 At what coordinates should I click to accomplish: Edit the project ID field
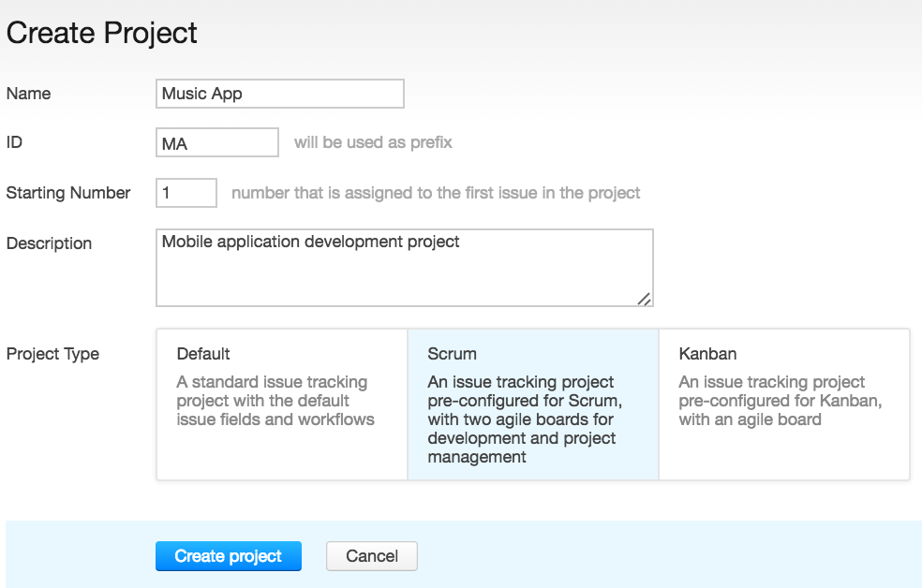click(217, 141)
